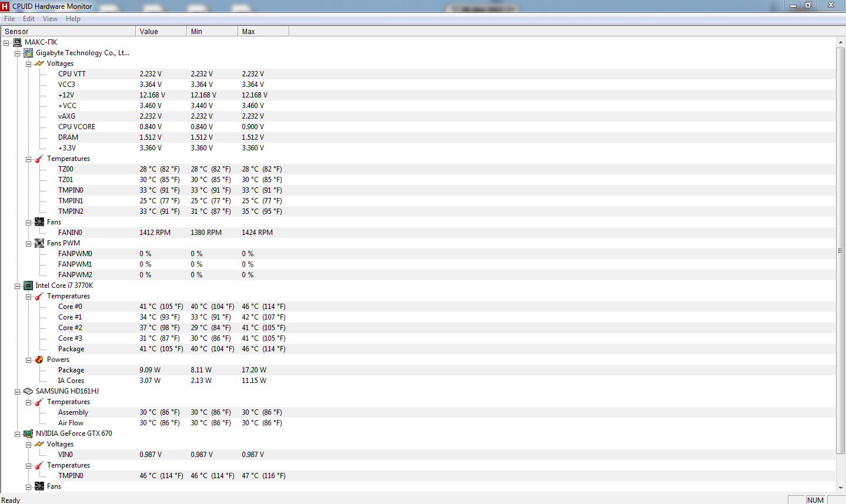Open the Help menu
The width and height of the screenshot is (846, 504).
point(73,19)
